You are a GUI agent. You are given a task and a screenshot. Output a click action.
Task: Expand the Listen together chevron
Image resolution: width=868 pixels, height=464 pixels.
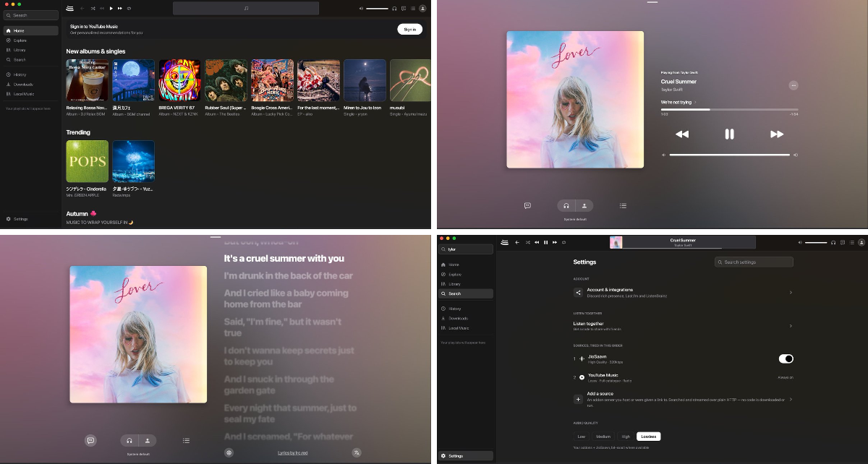(x=791, y=326)
